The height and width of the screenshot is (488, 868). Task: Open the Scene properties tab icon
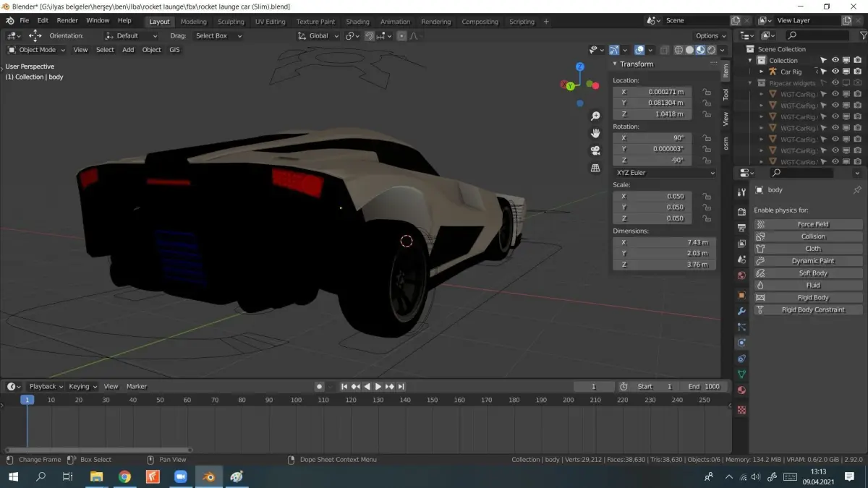tap(741, 260)
